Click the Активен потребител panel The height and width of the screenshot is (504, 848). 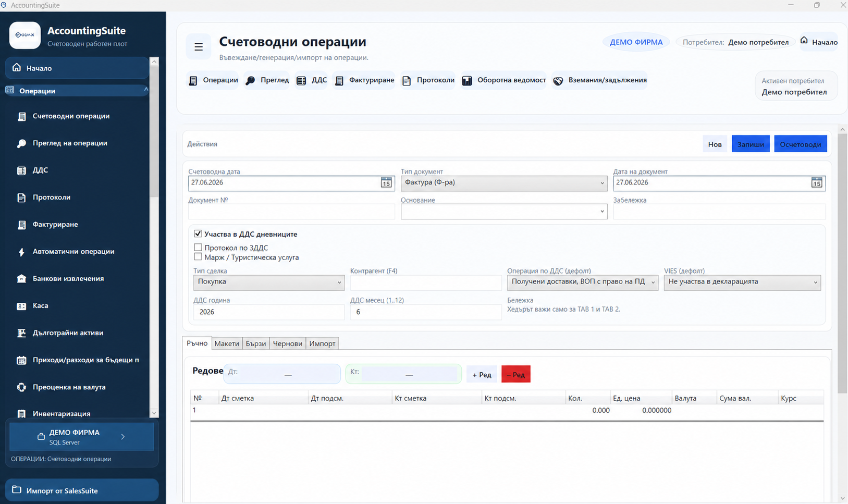(x=796, y=86)
